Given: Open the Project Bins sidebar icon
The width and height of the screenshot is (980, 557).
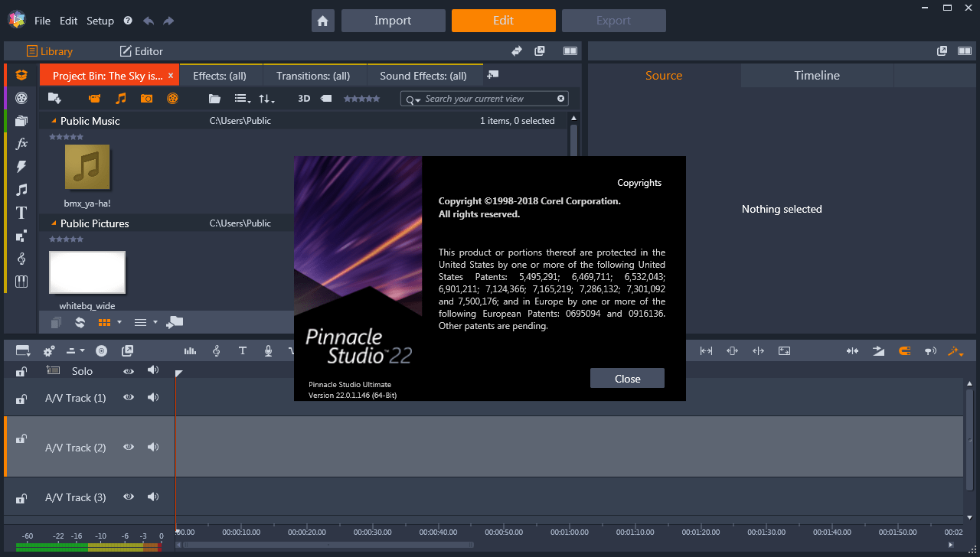Looking at the screenshot, I should pyautogui.click(x=21, y=75).
